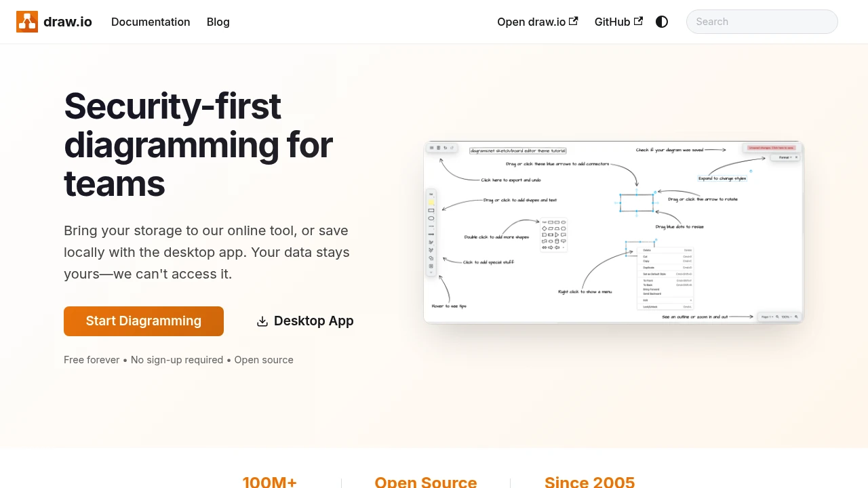Toggle the dark/light theme switch
The width and height of the screenshot is (868, 488).
tap(662, 22)
